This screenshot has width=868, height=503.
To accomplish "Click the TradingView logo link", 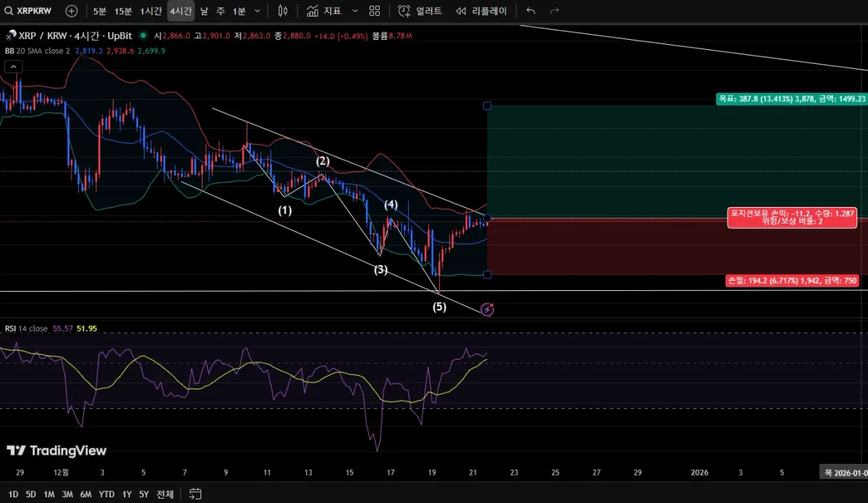I will (x=56, y=451).
